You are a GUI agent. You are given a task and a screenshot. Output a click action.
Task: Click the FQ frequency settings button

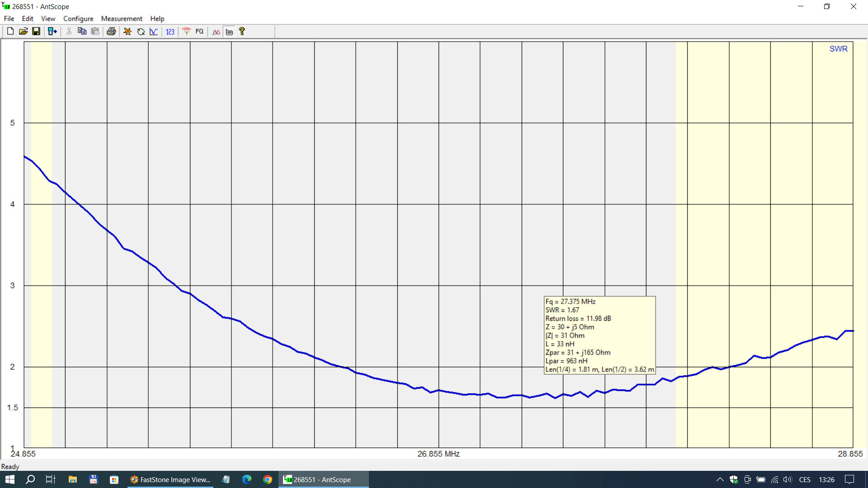[199, 32]
